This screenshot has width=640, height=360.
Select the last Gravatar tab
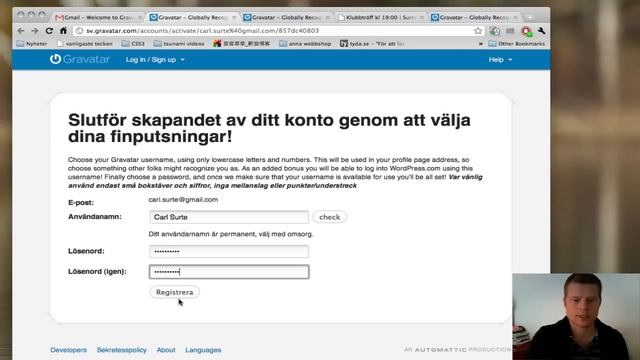[x=474, y=17]
